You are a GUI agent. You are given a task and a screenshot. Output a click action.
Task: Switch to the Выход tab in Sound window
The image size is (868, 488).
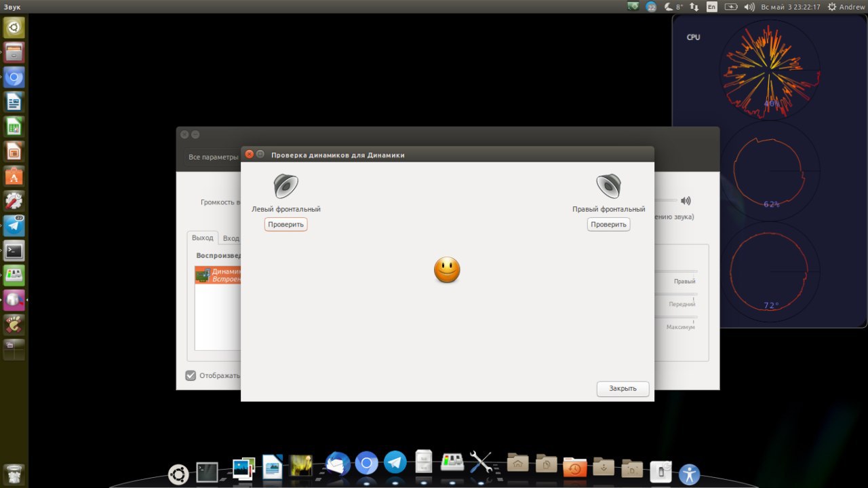(x=202, y=238)
